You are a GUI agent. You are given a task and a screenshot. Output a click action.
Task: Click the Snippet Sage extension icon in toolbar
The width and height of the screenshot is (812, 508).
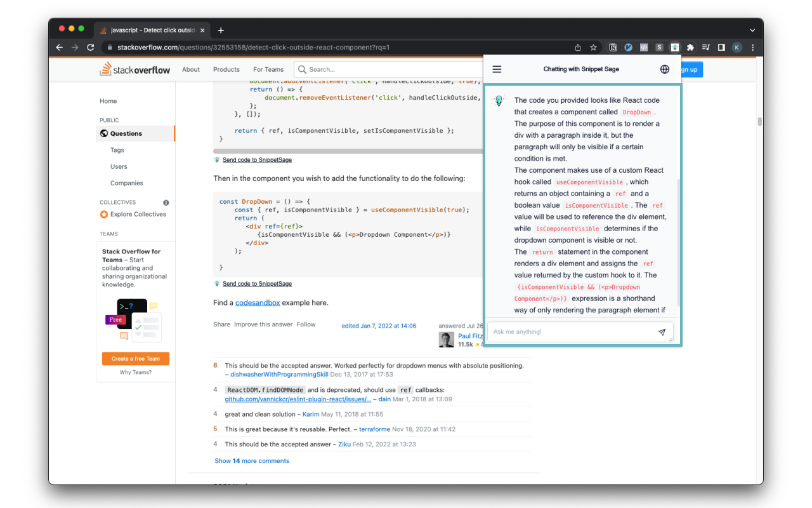tap(675, 48)
